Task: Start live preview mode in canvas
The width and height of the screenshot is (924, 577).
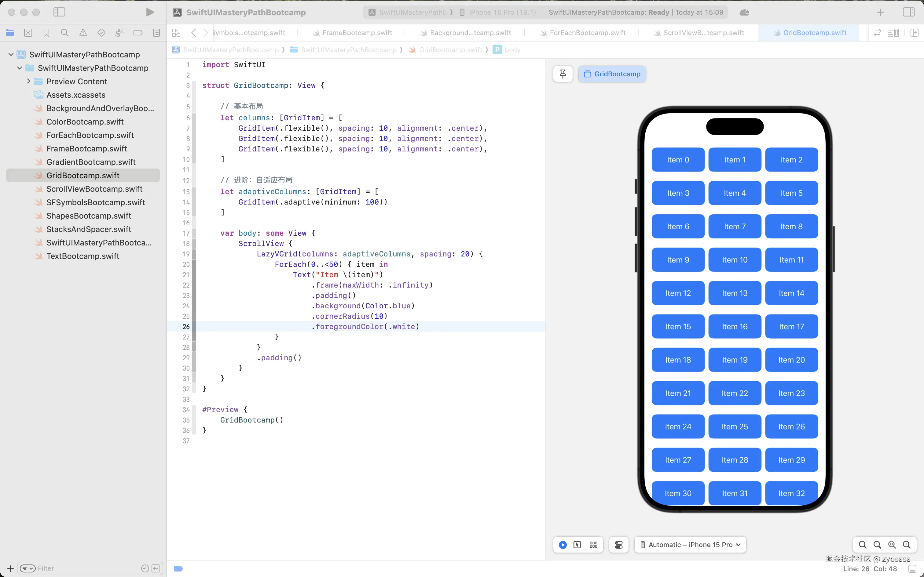Action: pyautogui.click(x=563, y=545)
